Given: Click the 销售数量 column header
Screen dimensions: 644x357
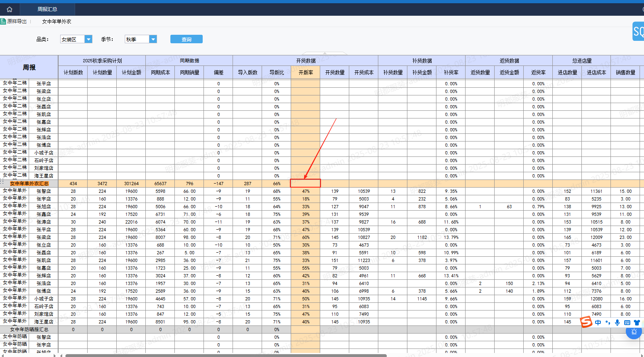Looking at the screenshot, I should tap(625, 72).
